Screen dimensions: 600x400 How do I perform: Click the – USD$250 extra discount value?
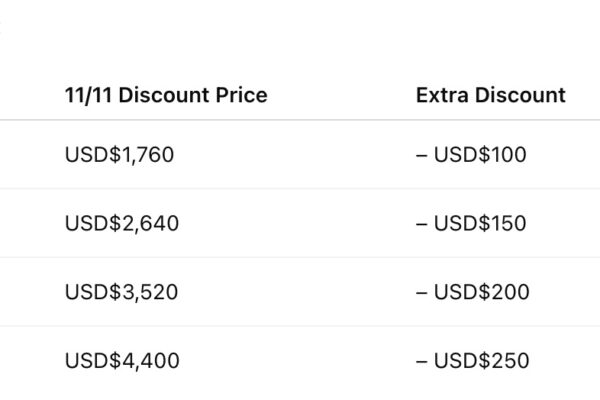pos(472,360)
